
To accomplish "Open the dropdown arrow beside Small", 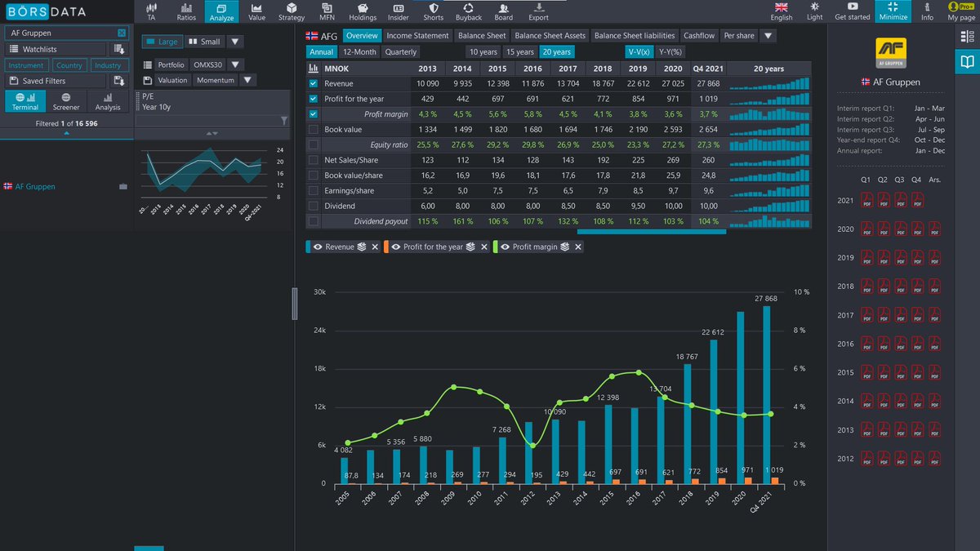I will point(234,42).
